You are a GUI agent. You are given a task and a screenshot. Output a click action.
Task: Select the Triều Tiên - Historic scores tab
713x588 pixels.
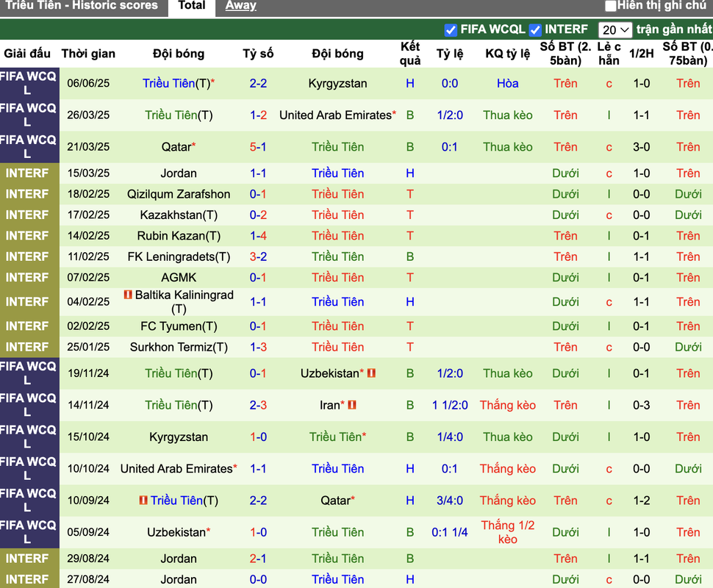click(82, 5)
